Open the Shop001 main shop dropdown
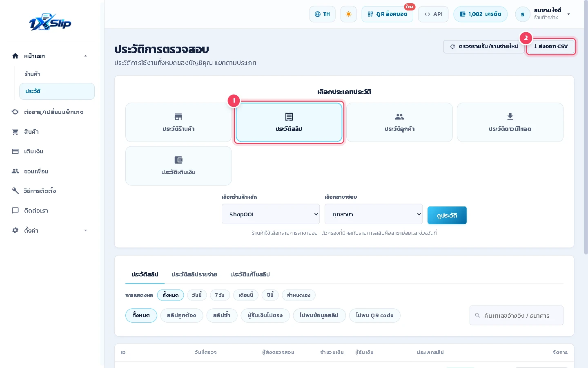The image size is (588, 368). [271, 214]
